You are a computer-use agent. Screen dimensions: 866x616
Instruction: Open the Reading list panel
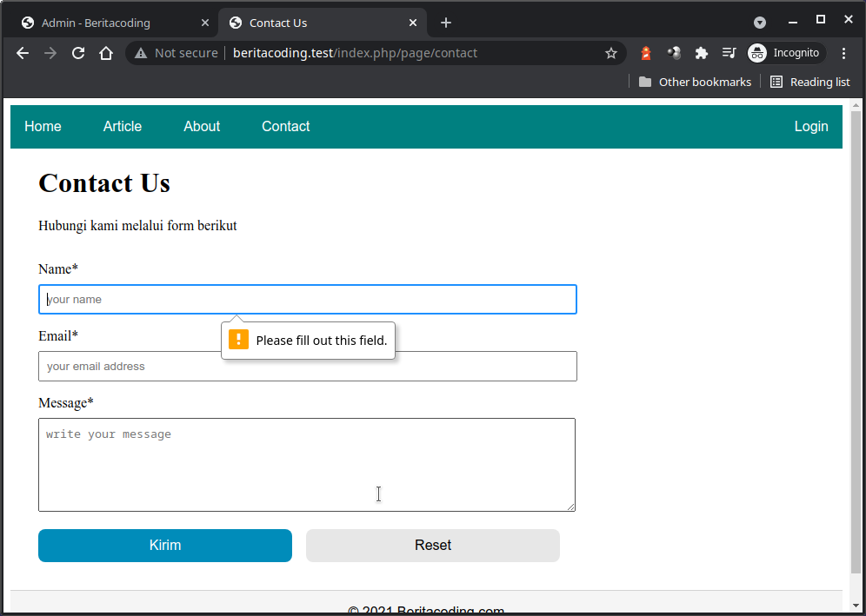click(809, 82)
